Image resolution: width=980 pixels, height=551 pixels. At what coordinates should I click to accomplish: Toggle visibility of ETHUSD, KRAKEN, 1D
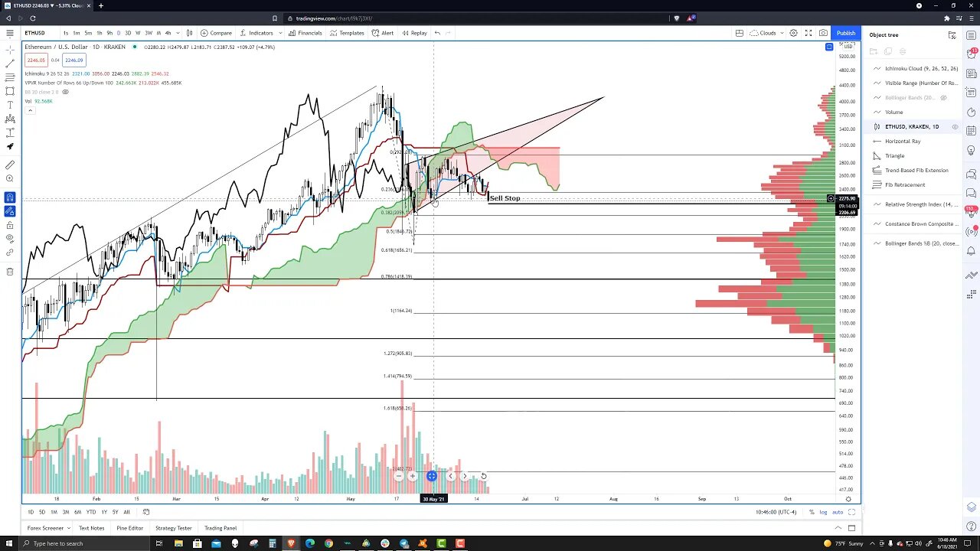click(x=955, y=126)
